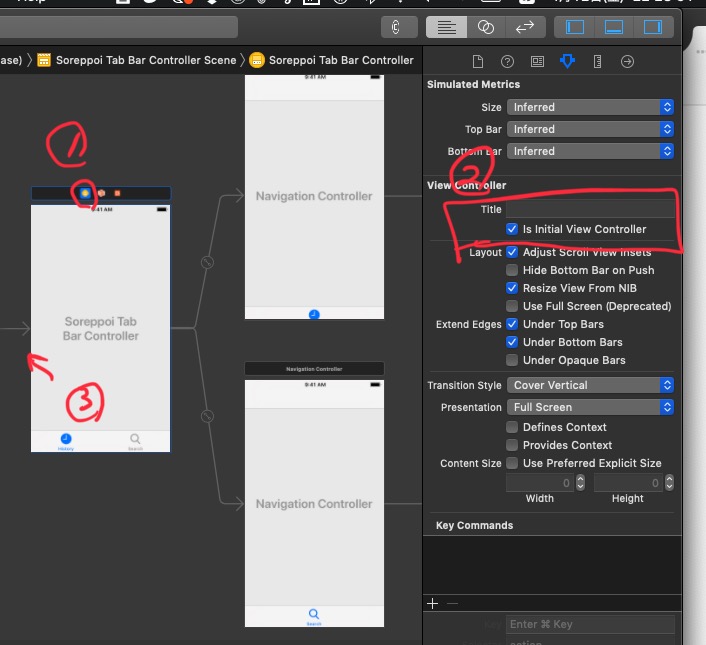
Task: Open the Identity inspector
Action: pyautogui.click(x=537, y=61)
